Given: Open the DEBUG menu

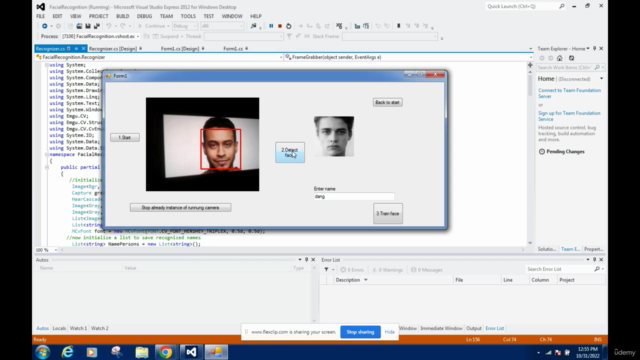Looking at the screenshot, I should coord(144,16).
